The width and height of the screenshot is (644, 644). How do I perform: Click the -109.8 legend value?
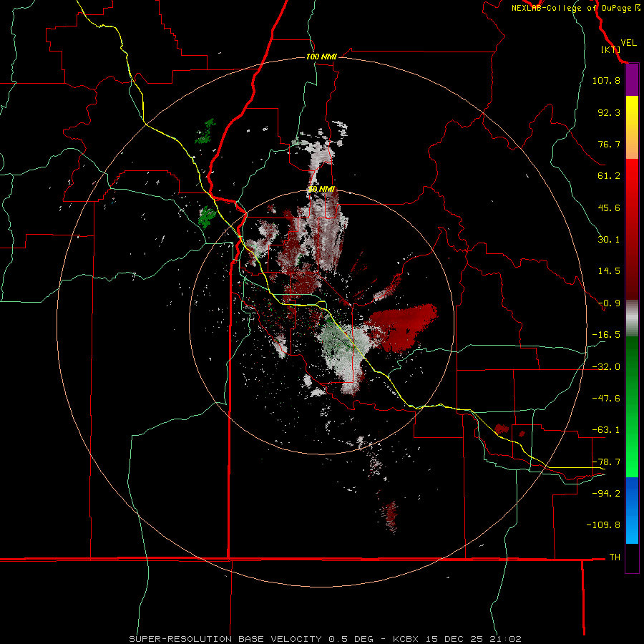(603, 525)
